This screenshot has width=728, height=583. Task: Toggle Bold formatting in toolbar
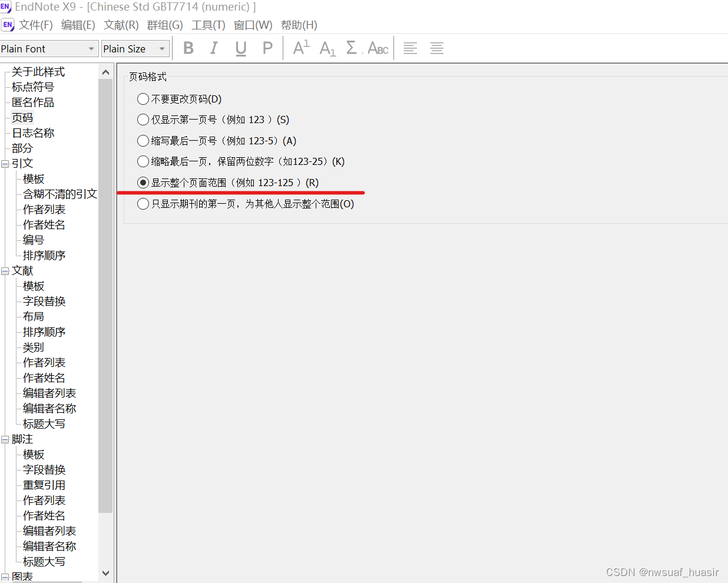[x=188, y=48]
